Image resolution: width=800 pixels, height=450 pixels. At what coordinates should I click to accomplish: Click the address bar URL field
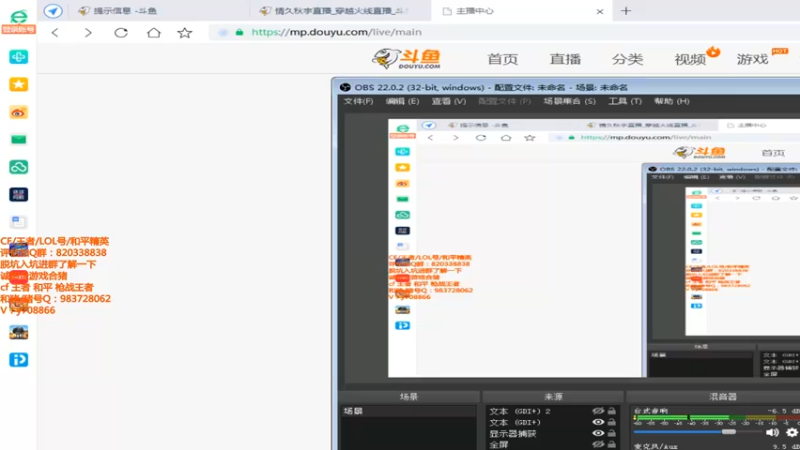pyautogui.click(x=505, y=32)
